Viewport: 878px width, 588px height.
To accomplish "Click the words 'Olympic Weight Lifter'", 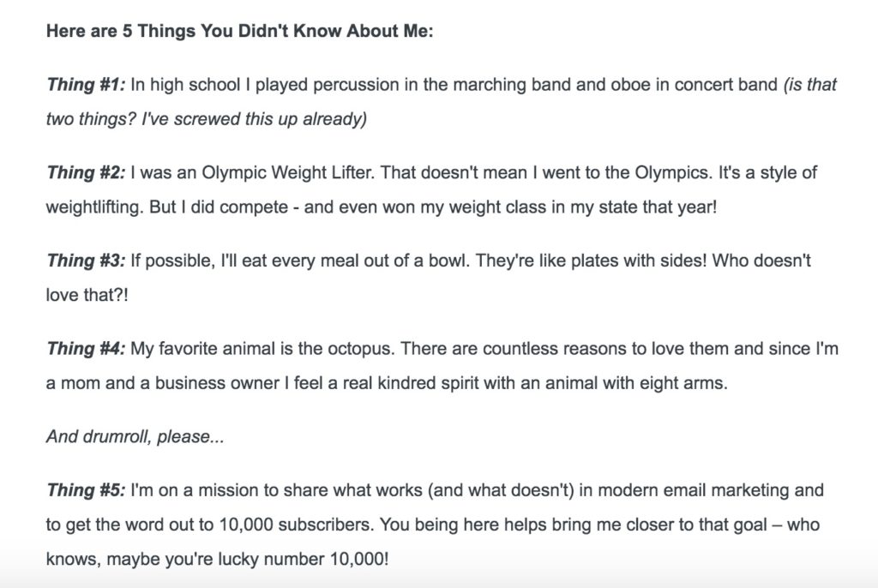I will coord(288,172).
